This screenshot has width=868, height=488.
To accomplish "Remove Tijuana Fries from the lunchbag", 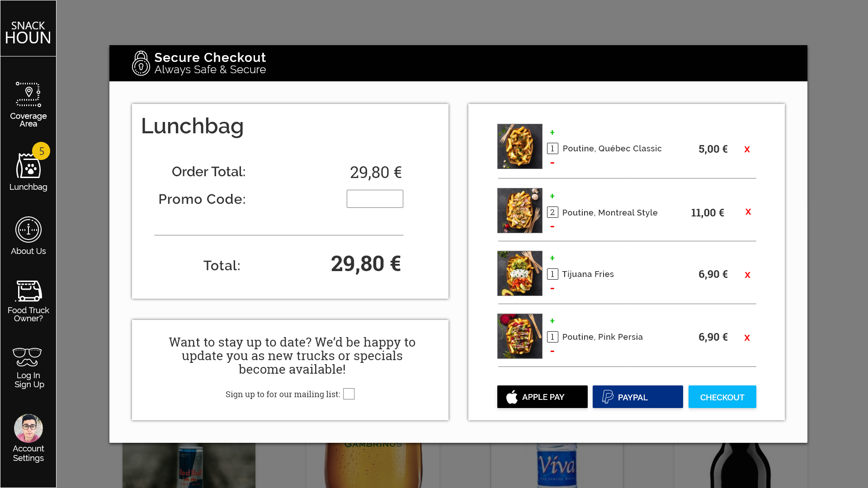I will [747, 275].
